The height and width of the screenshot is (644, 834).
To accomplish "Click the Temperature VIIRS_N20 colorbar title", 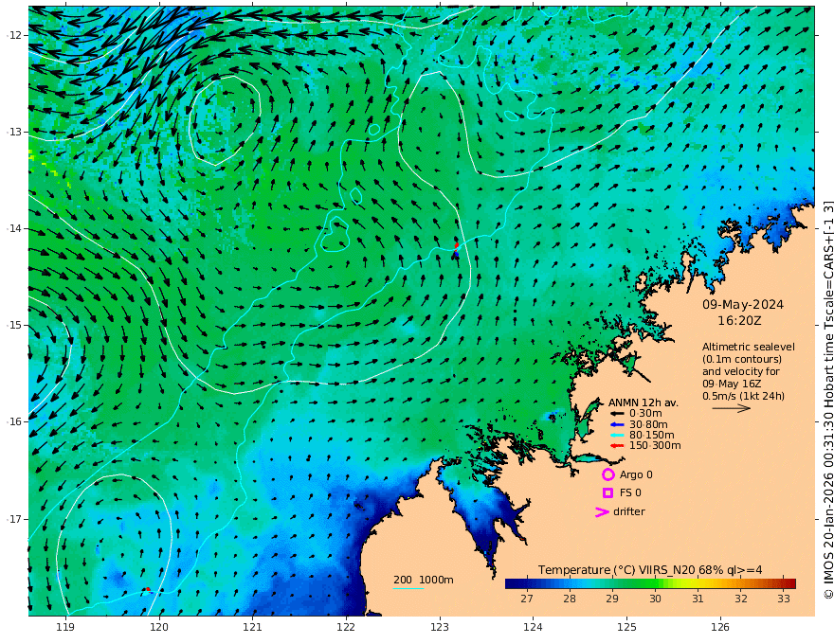I will [650, 570].
